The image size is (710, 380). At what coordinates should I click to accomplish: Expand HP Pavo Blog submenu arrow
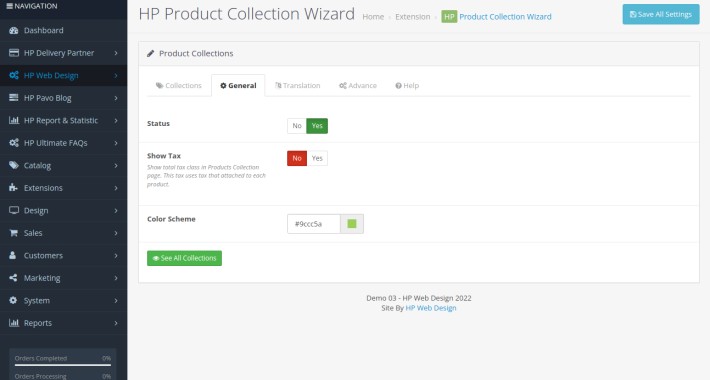116,98
